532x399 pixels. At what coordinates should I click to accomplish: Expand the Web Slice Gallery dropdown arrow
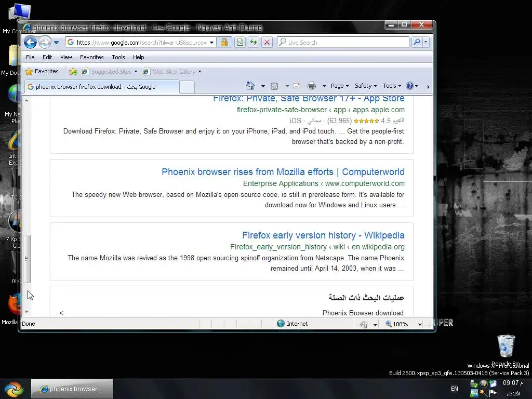(x=200, y=72)
